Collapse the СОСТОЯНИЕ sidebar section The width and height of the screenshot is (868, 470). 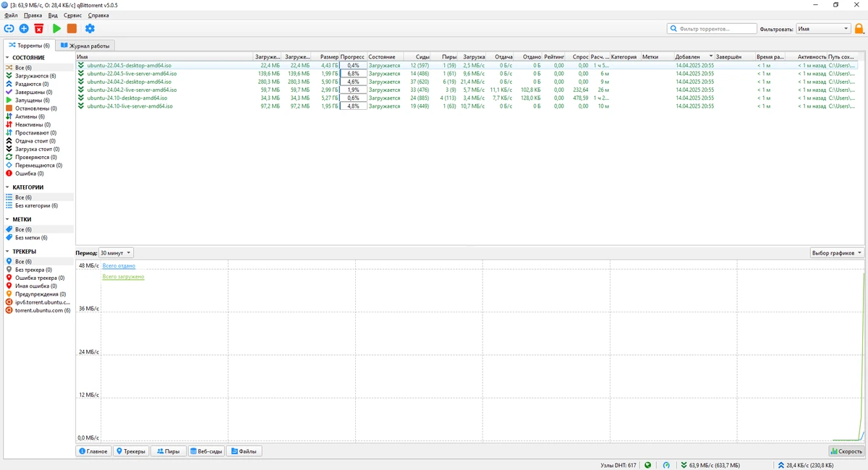(7, 57)
